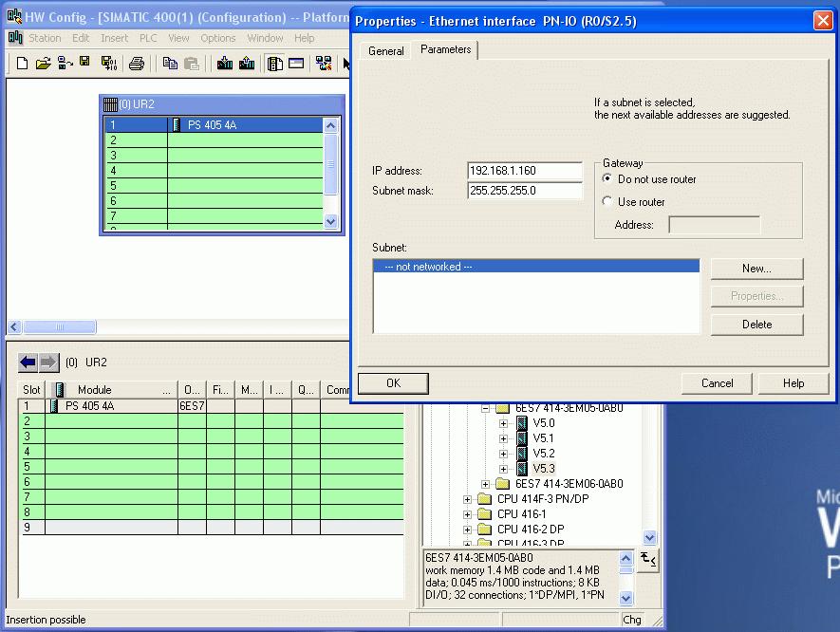Click the Copy icon in toolbar
Screen dimensions: 840x632
pyautogui.click(x=170, y=64)
